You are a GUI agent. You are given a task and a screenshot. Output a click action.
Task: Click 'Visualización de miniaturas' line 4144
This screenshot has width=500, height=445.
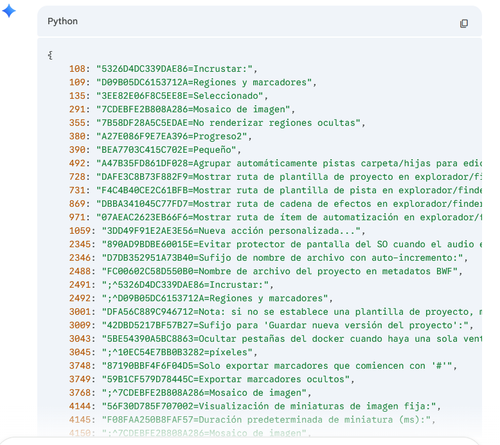point(255,406)
